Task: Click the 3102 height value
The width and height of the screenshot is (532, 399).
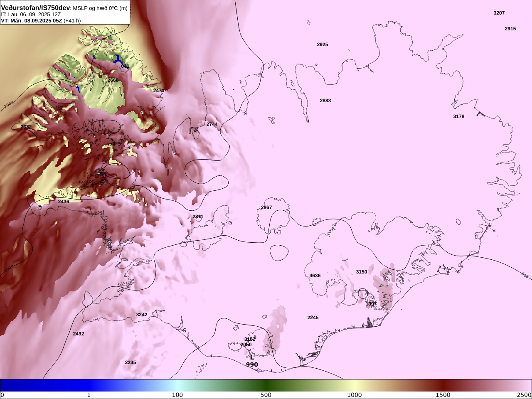Action: point(250,339)
